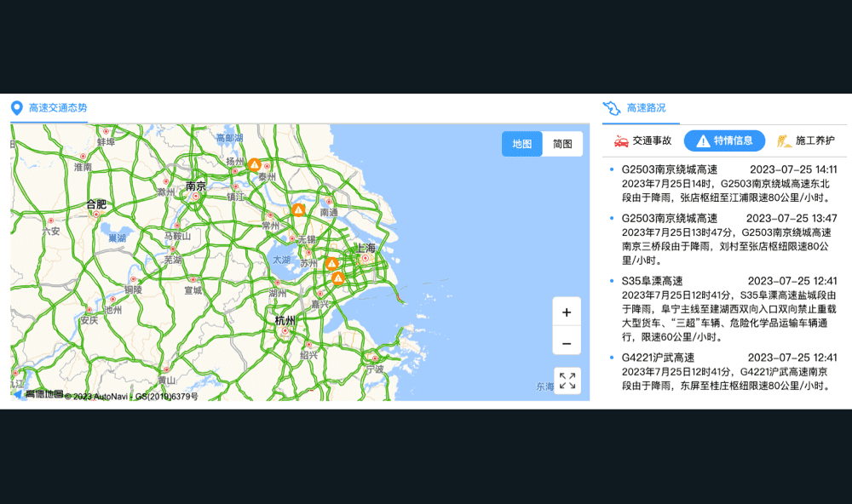Enter fullscreen map view
This screenshot has height=504, width=852.
(x=567, y=381)
